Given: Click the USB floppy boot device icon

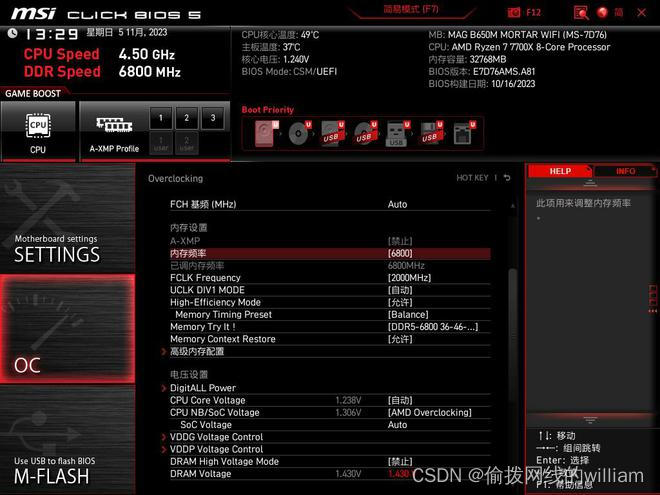Looking at the screenshot, I should (x=431, y=133).
